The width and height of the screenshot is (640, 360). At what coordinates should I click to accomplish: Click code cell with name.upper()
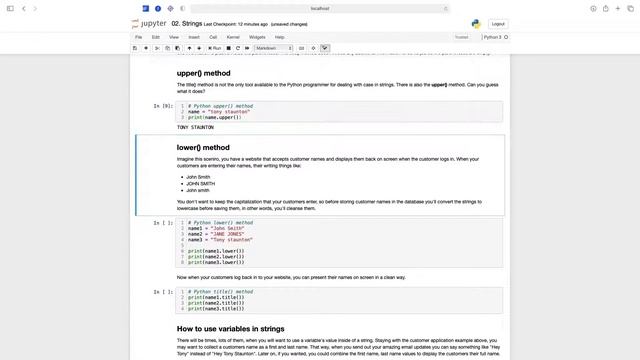click(339, 111)
